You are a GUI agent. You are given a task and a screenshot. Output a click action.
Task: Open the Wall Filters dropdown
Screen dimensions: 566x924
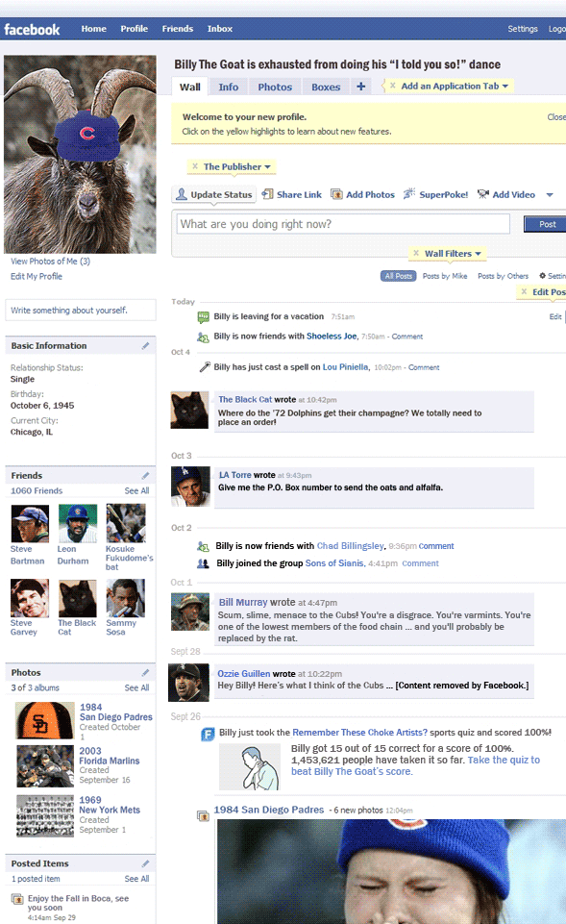[x=452, y=254]
